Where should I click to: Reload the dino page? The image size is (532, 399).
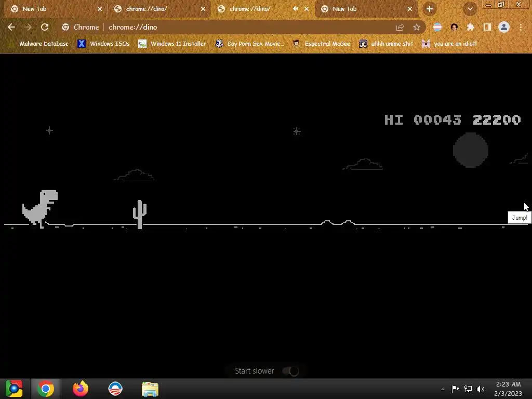45,27
